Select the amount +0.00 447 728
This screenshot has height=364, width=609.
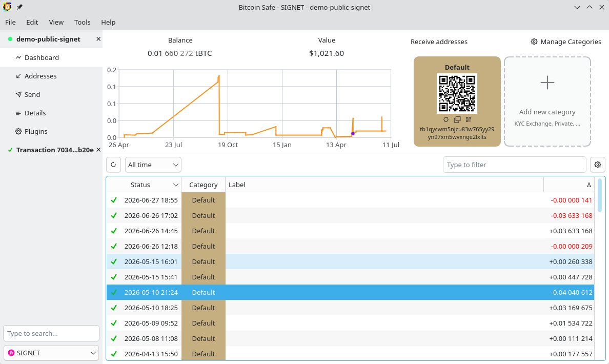[571, 277]
